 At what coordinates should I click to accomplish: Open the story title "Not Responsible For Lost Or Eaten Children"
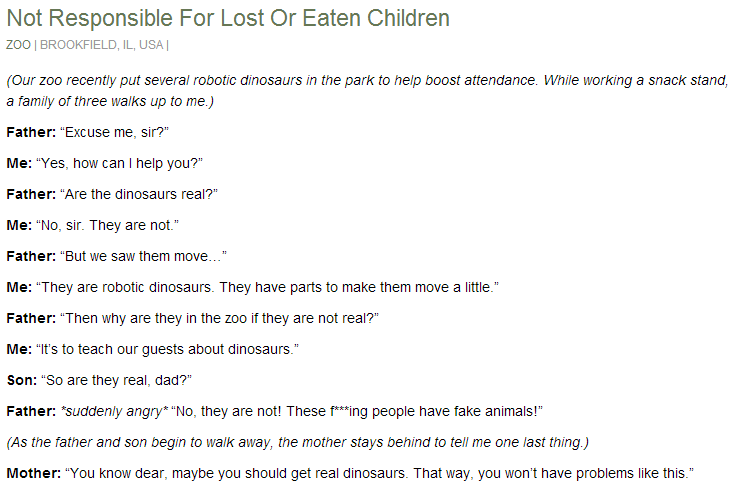[x=228, y=18]
